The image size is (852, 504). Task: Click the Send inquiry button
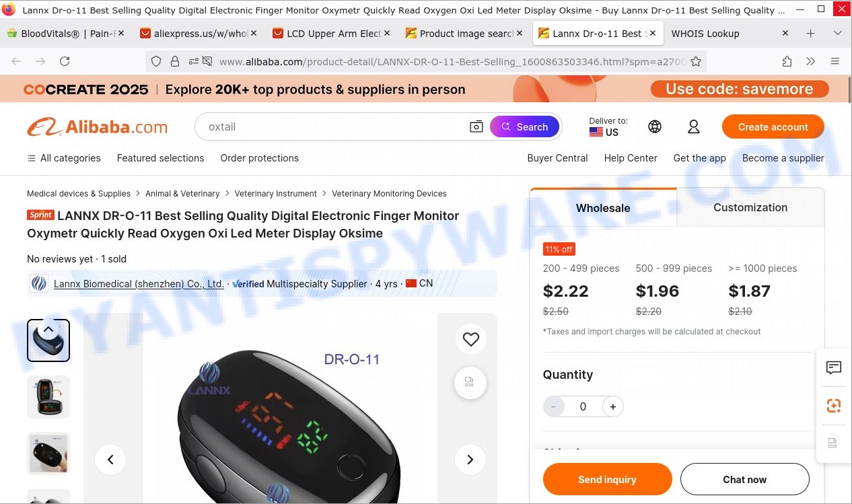[x=607, y=479]
